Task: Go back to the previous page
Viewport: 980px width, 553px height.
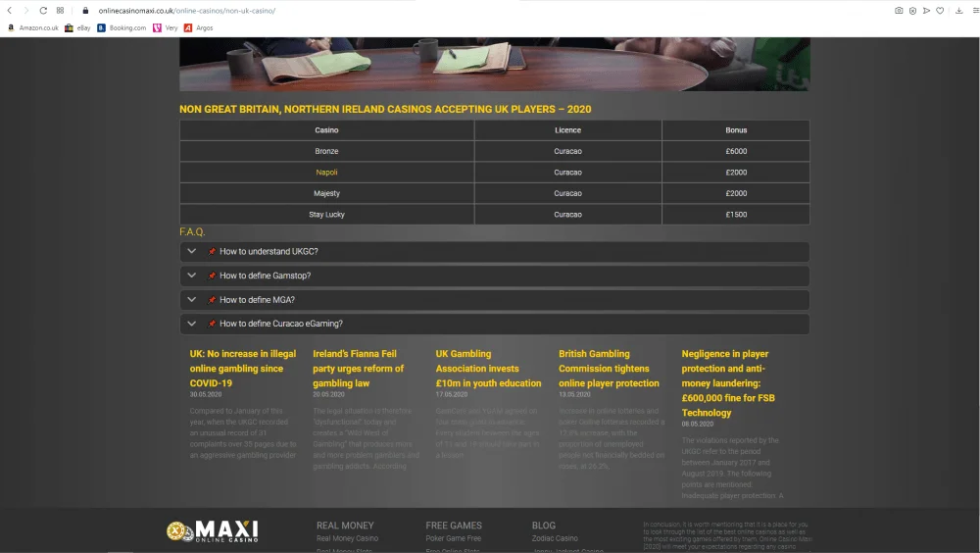Action: click(x=10, y=11)
